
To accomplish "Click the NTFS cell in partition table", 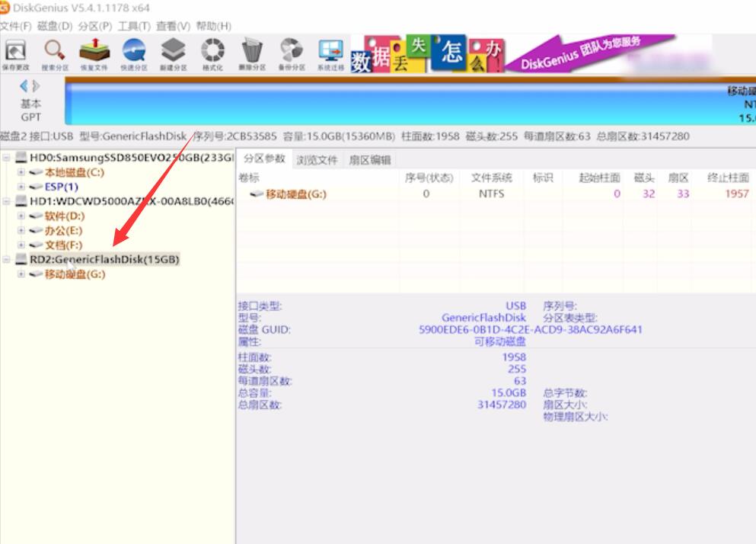I will [491, 194].
